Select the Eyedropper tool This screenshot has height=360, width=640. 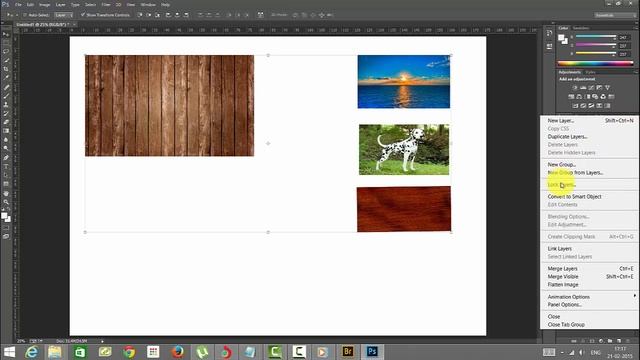(6, 78)
